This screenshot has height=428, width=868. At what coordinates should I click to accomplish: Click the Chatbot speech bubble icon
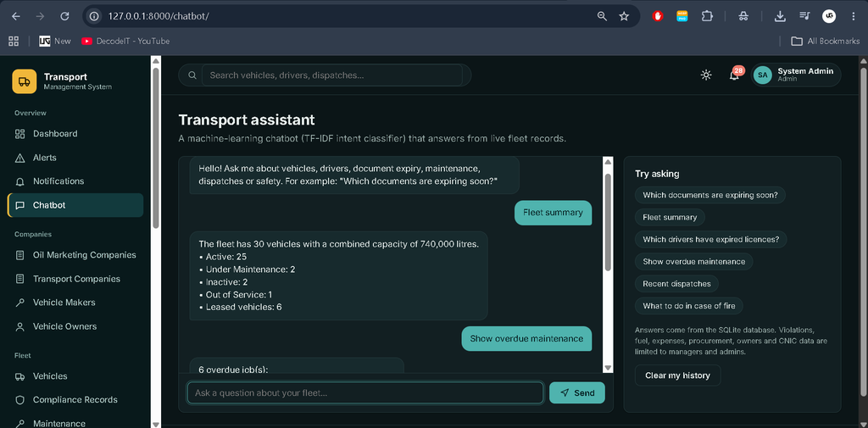(x=20, y=205)
